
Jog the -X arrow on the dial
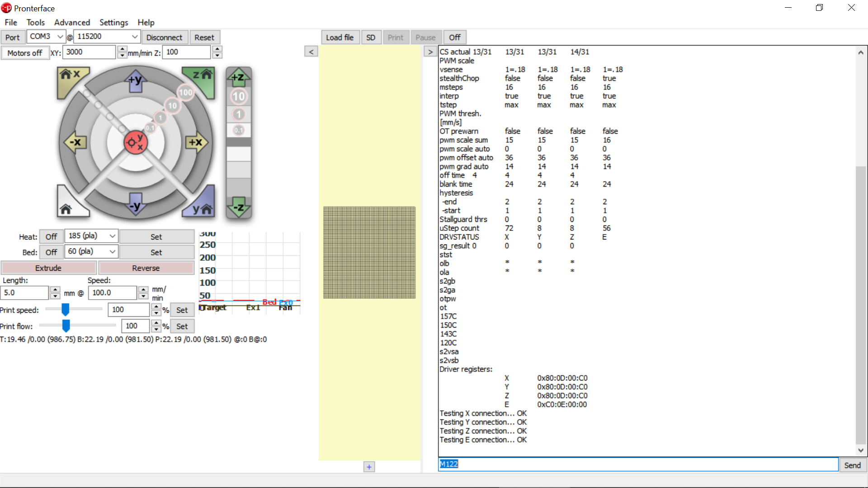[75, 142]
